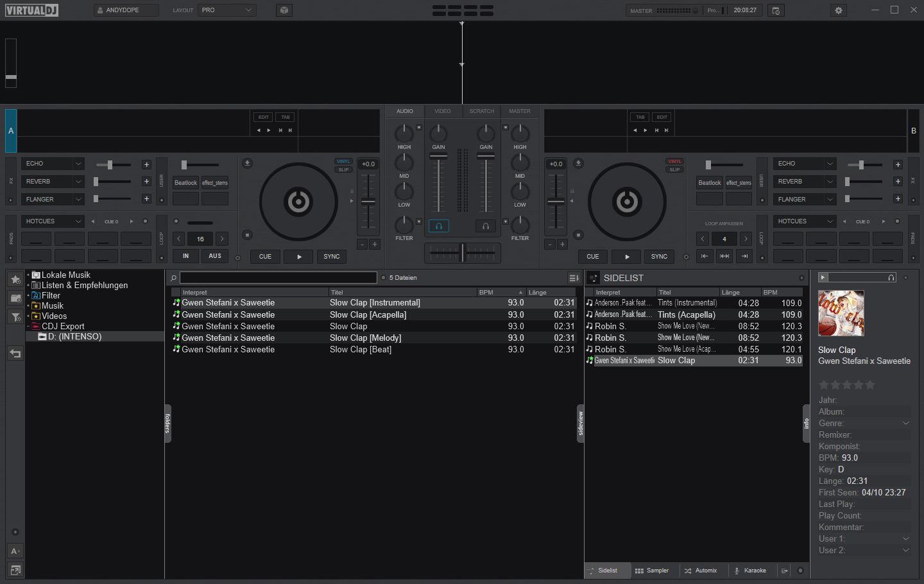This screenshot has width=924, height=584.
Task: Open the Sampler tab in sideview
Action: [652, 571]
